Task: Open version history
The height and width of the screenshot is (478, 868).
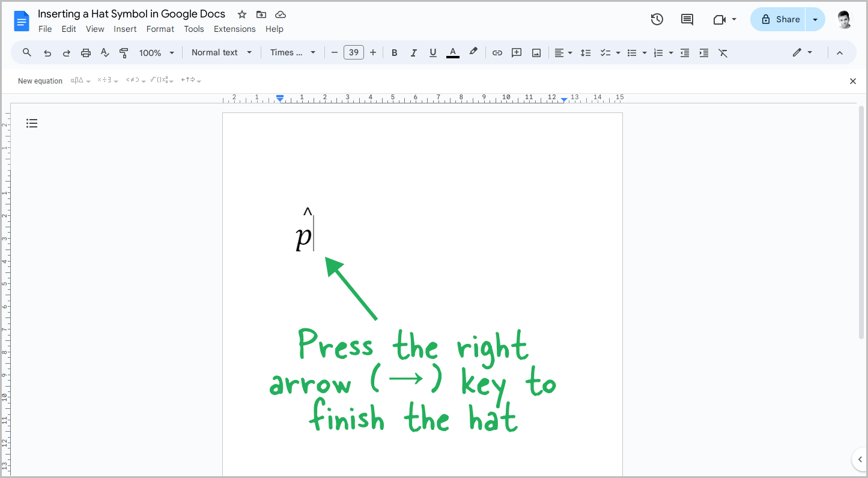Action: [x=657, y=19]
